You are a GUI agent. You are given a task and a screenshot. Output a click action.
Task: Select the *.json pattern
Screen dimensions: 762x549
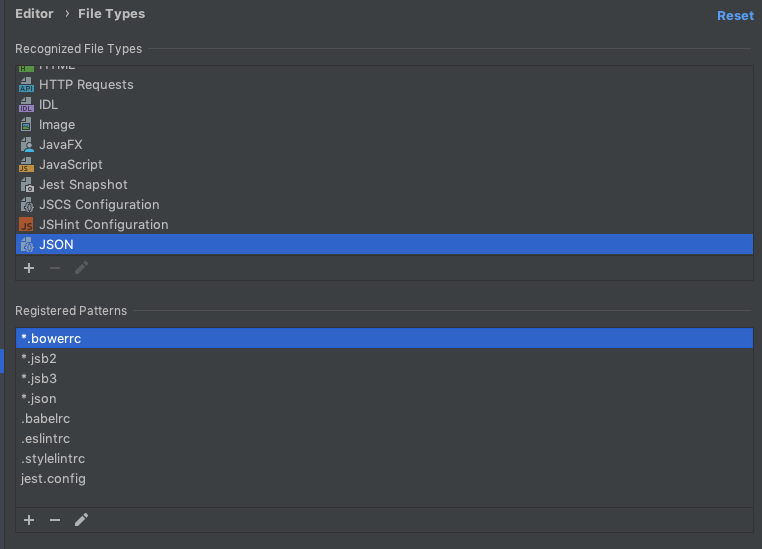pos(384,398)
